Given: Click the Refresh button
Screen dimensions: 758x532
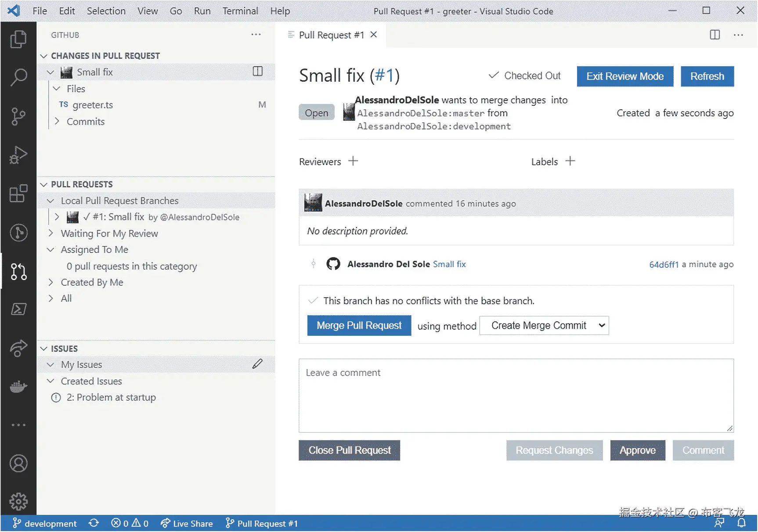Looking at the screenshot, I should (707, 76).
